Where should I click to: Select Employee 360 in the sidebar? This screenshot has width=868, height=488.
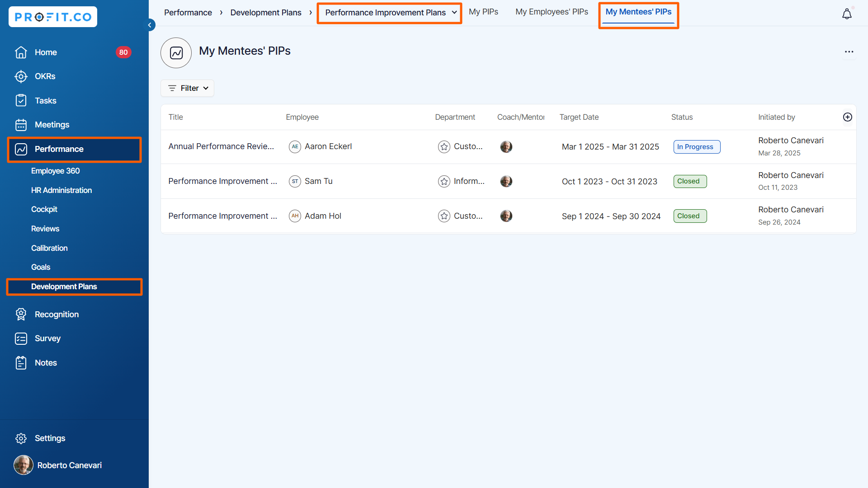pyautogui.click(x=55, y=171)
